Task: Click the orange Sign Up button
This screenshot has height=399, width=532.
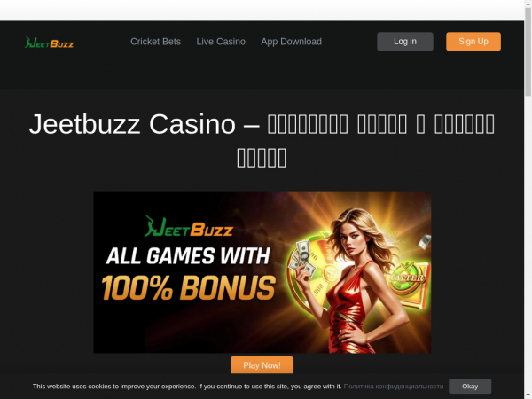Action: [473, 42]
